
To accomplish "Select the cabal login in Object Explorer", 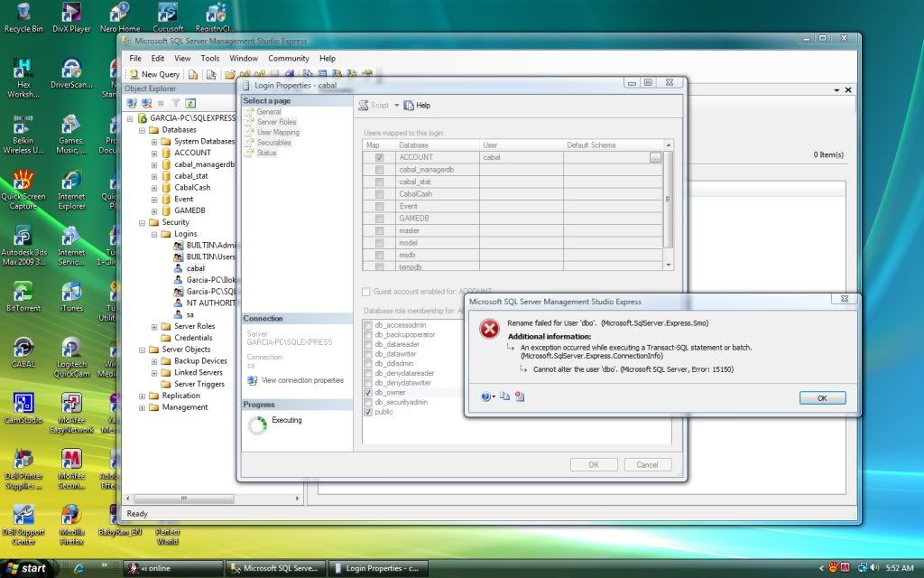I will point(195,268).
